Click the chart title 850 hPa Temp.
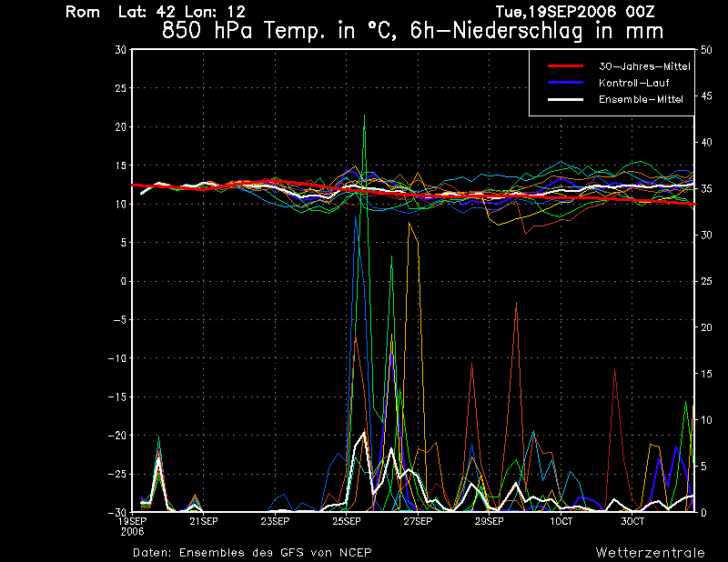The width and height of the screenshot is (728, 562). [412, 31]
